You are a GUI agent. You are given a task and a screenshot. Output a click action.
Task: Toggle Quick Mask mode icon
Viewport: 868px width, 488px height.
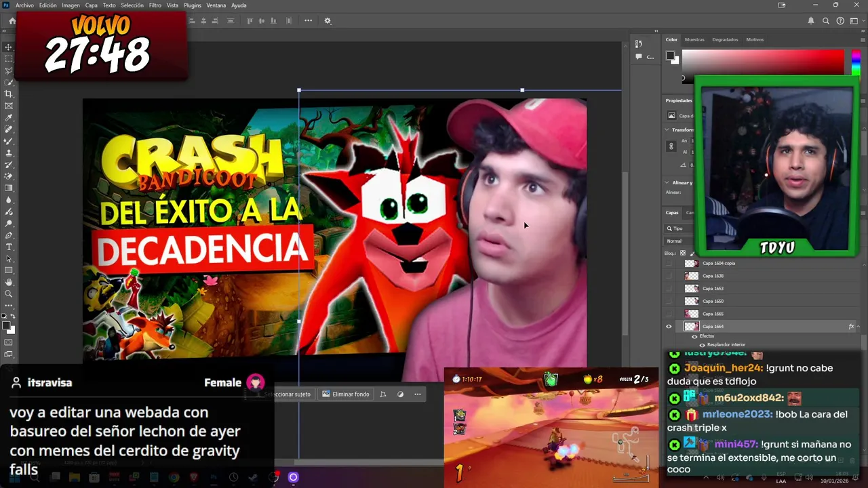tap(9, 342)
